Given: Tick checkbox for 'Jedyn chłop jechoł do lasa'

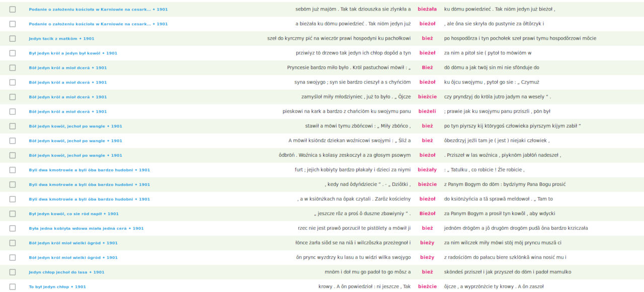Looking at the screenshot, I should [x=13, y=272].
